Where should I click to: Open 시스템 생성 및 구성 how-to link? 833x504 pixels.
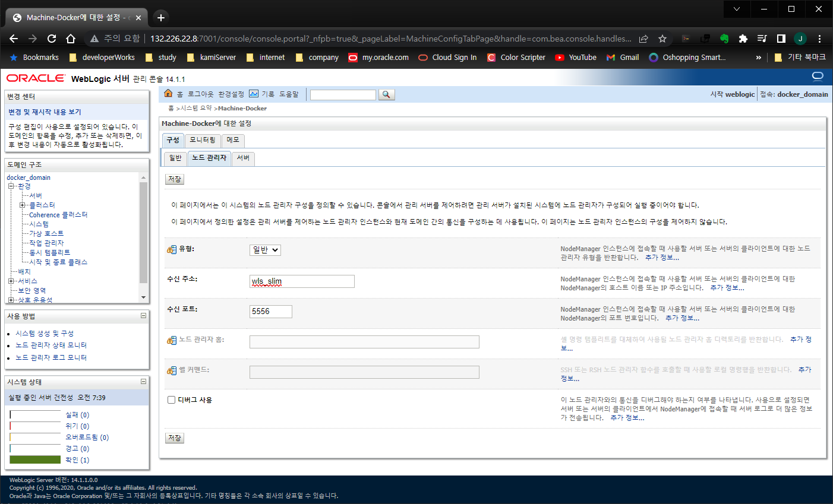click(x=45, y=334)
